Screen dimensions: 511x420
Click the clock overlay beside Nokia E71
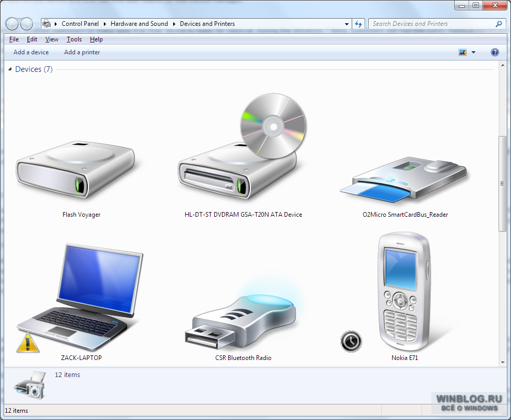click(x=351, y=341)
